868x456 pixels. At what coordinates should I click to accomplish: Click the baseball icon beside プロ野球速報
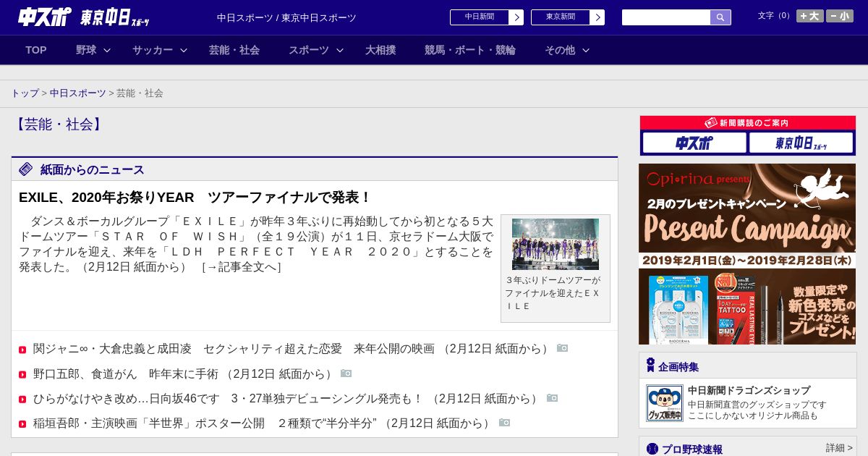point(652,449)
